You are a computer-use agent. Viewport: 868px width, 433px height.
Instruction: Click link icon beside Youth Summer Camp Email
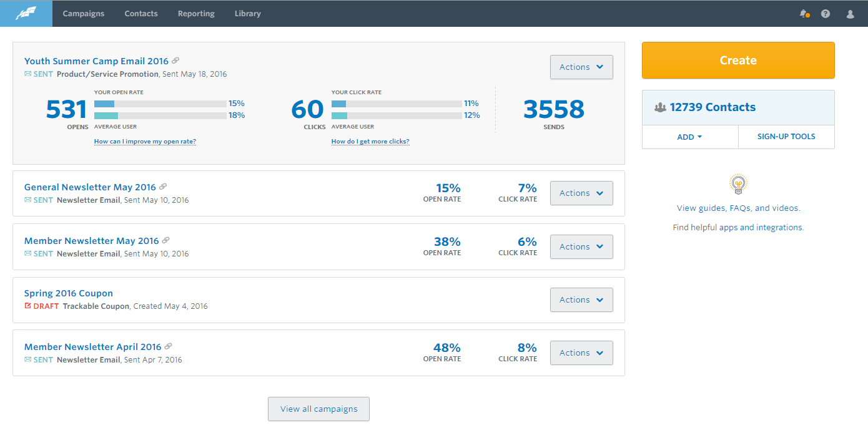click(x=175, y=61)
